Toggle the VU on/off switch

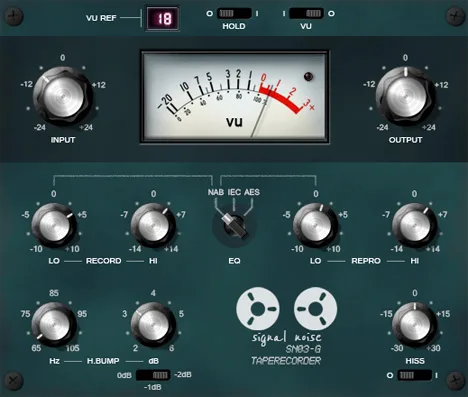306,14
